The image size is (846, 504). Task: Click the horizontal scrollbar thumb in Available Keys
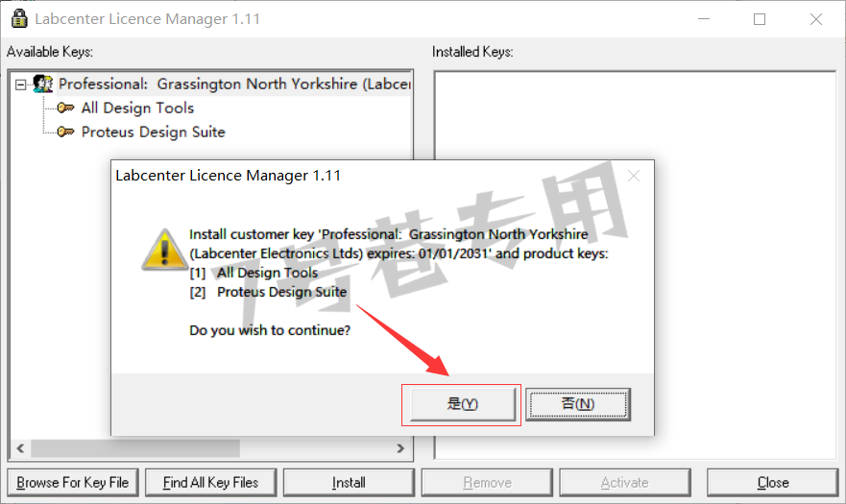coord(135,448)
